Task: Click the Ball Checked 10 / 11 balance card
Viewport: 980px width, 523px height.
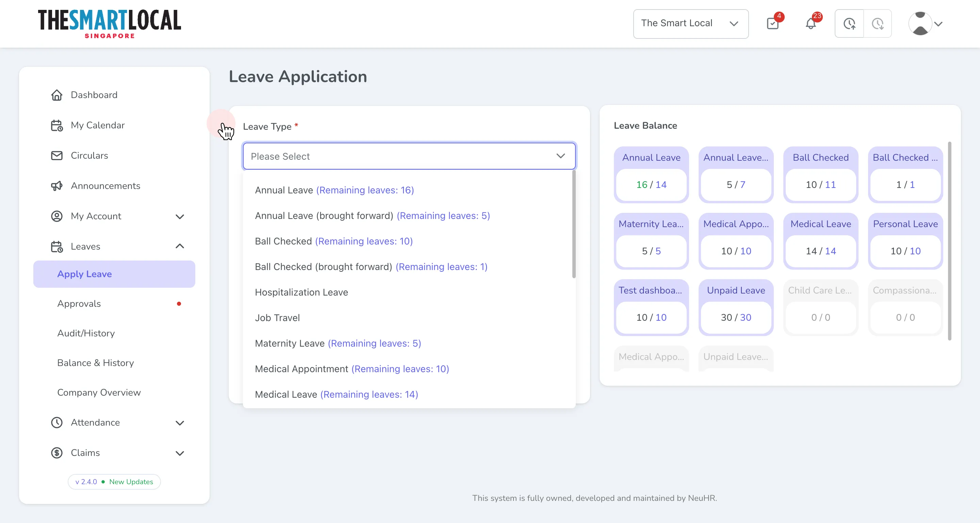Action: pyautogui.click(x=821, y=175)
